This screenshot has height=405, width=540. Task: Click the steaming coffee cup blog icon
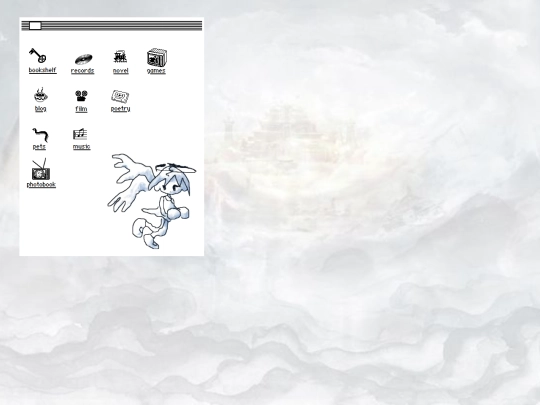pyautogui.click(x=41, y=94)
